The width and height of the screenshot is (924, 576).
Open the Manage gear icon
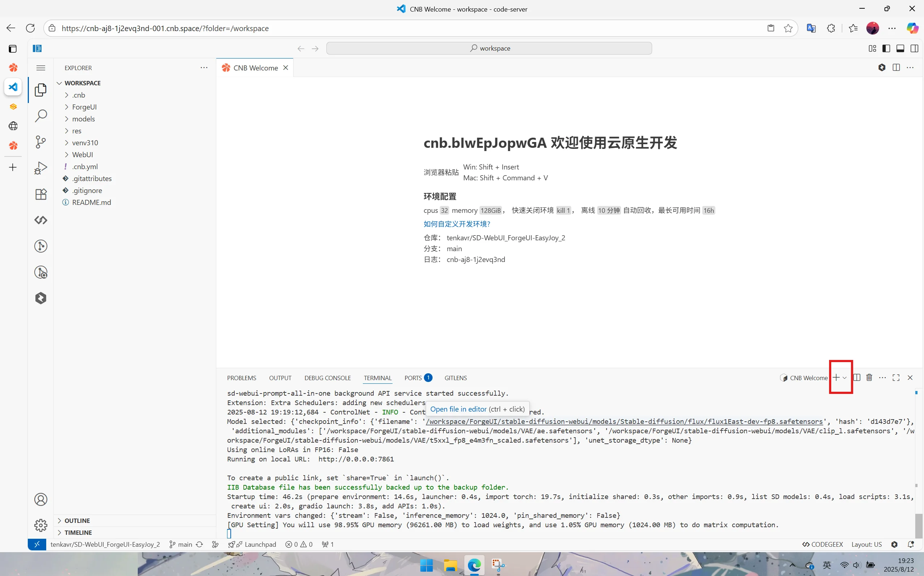(x=41, y=525)
